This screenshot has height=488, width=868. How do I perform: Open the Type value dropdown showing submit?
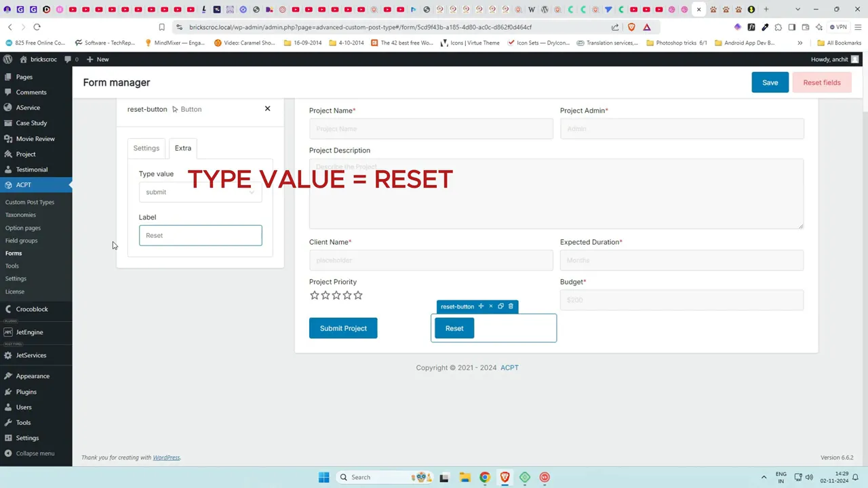[200, 192]
